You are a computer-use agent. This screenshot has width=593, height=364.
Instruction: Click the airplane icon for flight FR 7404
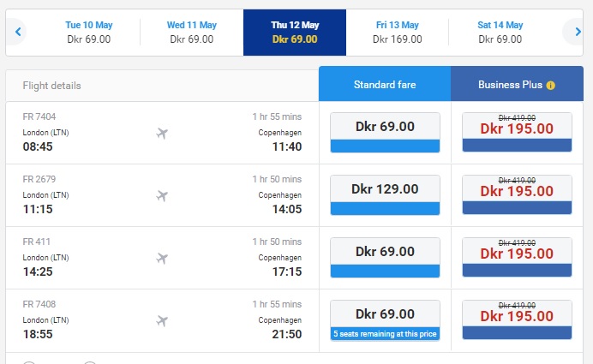162,133
